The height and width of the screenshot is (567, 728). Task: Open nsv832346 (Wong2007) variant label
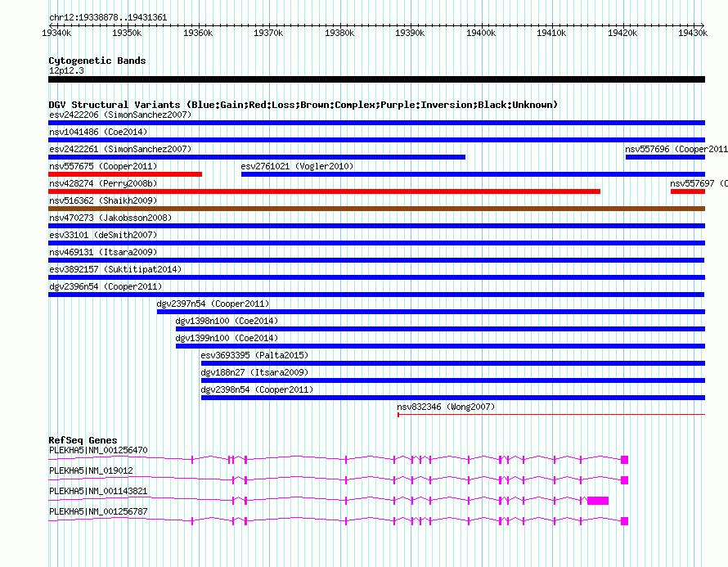(446, 407)
